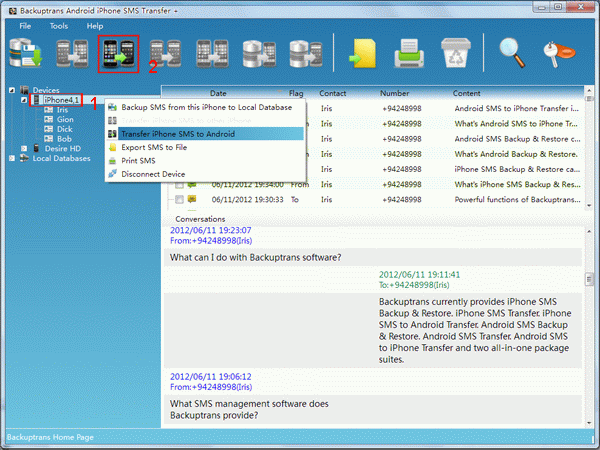Select the Bob conversation in tree
Screen dimensions: 600x450
(64, 139)
